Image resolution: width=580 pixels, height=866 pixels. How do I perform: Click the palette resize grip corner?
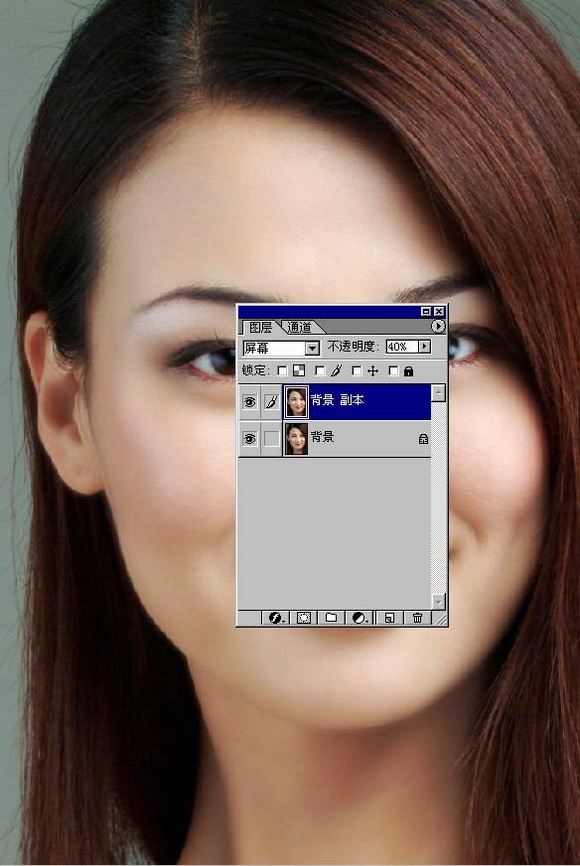(440, 619)
